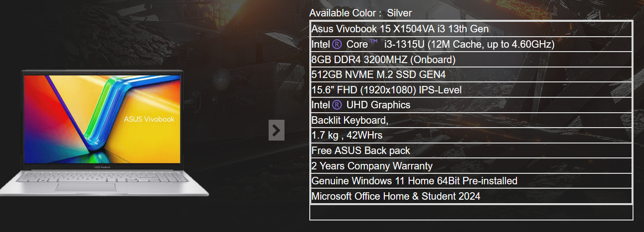Select the Asus Vivobook 15 X1504VA title row
Screen dimensions: 644x232
click(x=471, y=29)
